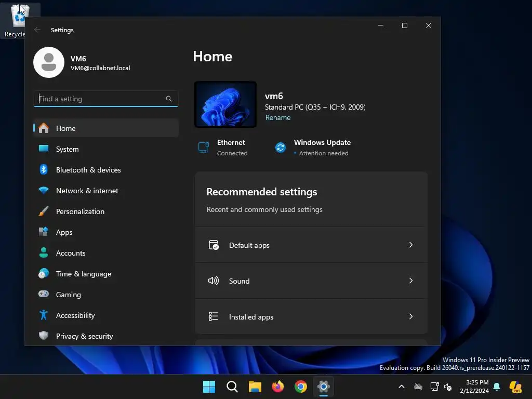The width and height of the screenshot is (532, 399).
Task: Expand the Installed apps chevron
Action: click(x=411, y=316)
